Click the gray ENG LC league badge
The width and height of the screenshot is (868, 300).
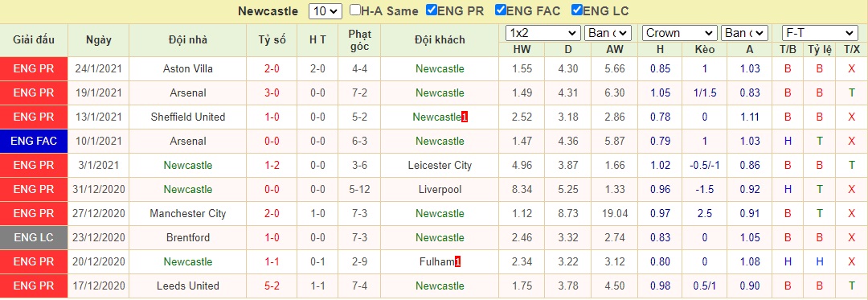pos(34,237)
